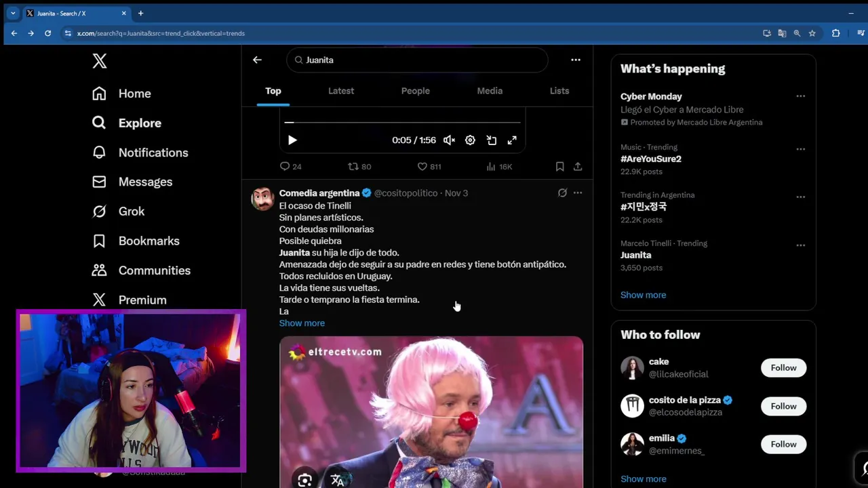View site information icon in address bar
This screenshot has width=868, height=488.
click(x=67, y=33)
